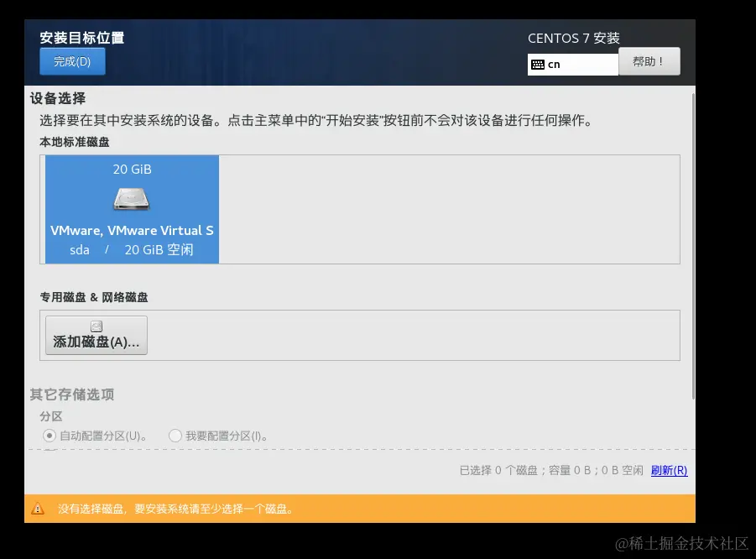
Task: Click the 设备选择 section heading
Action: click(58, 98)
